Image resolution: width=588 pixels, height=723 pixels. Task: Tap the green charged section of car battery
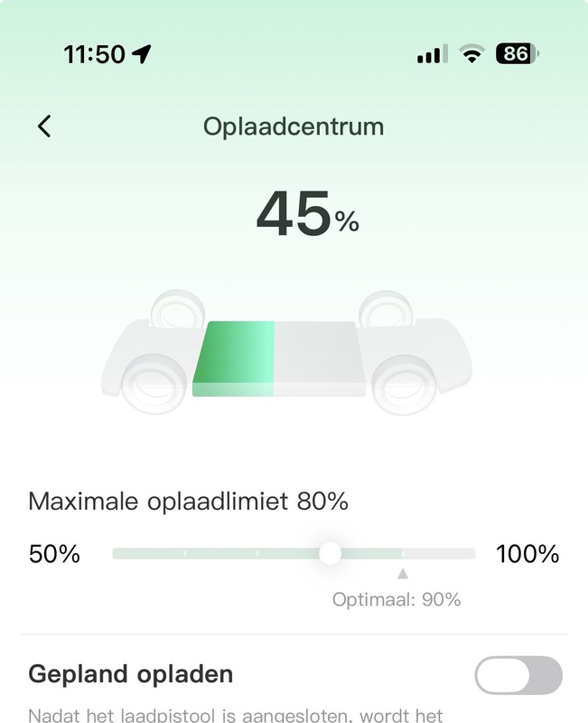(x=234, y=359)
